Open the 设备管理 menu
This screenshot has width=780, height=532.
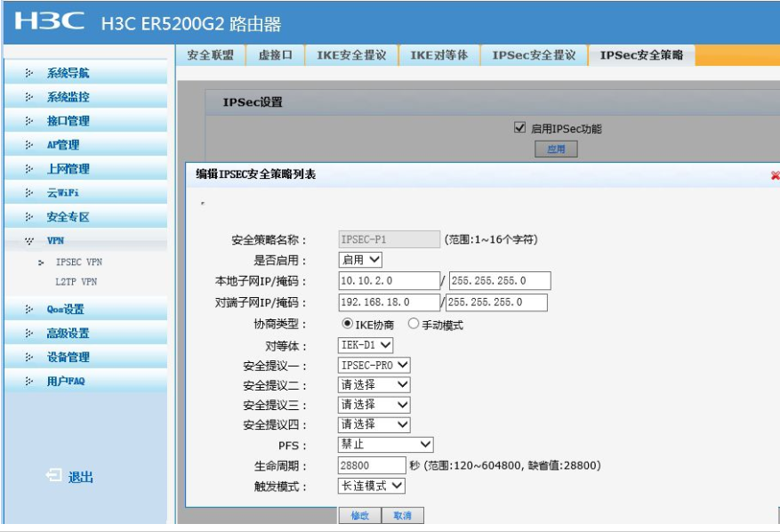click(85, 357)
